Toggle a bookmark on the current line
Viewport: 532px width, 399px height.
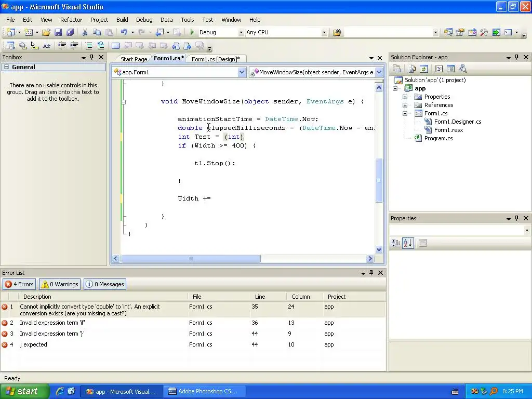click(116, 46)
